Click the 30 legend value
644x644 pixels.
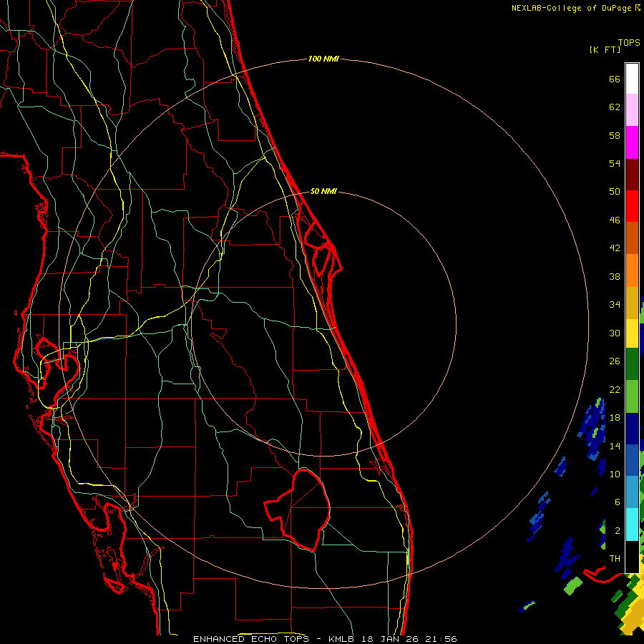coord(615,333)
